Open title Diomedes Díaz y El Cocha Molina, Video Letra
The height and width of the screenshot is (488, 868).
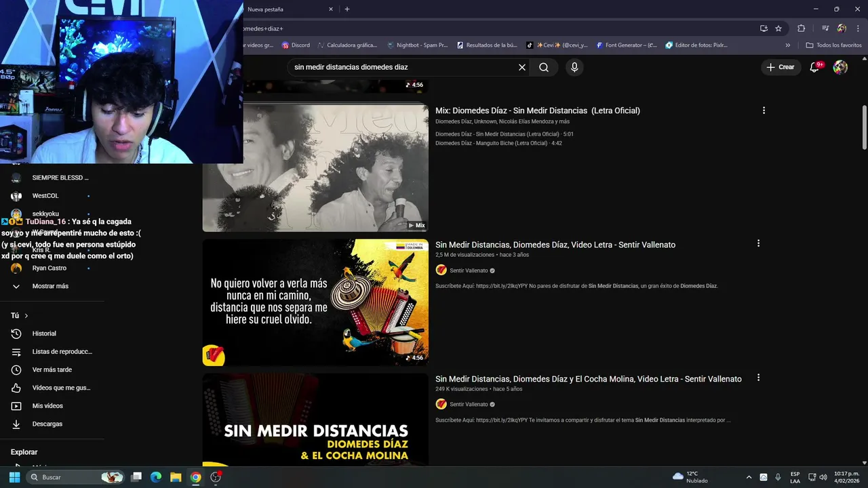click(x=589, y=379)
